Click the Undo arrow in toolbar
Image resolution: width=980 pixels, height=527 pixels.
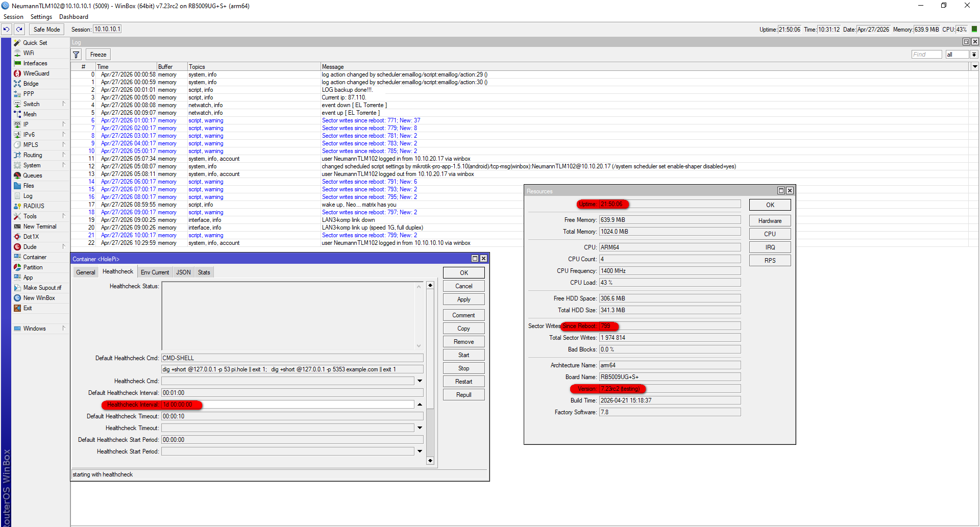(x=6, y=30)
